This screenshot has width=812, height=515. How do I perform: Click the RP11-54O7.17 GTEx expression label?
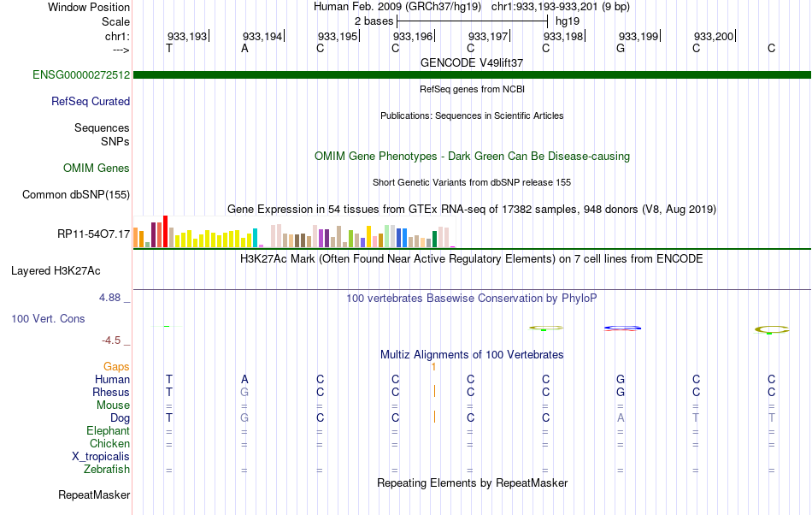[x=94, y=234]
